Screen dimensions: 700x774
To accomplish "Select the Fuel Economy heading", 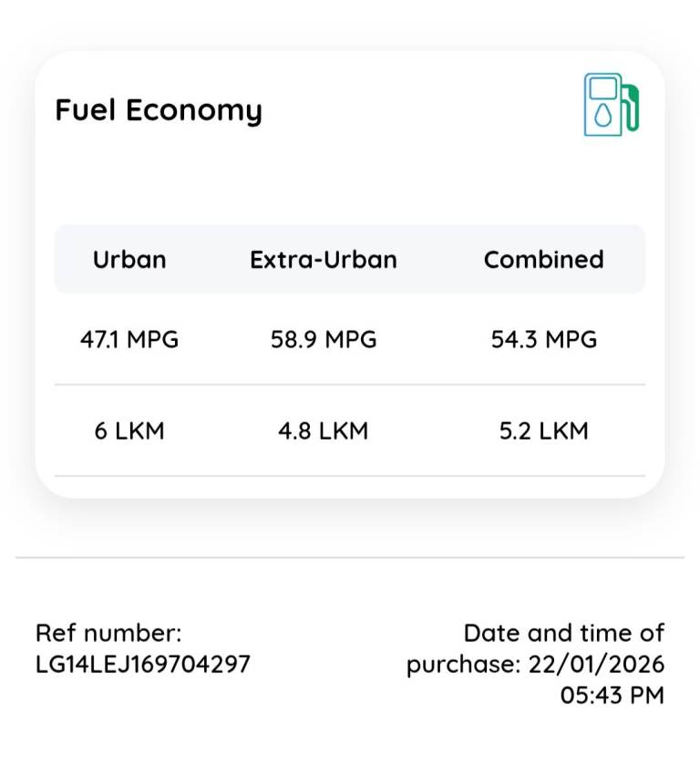I will 159,110.
